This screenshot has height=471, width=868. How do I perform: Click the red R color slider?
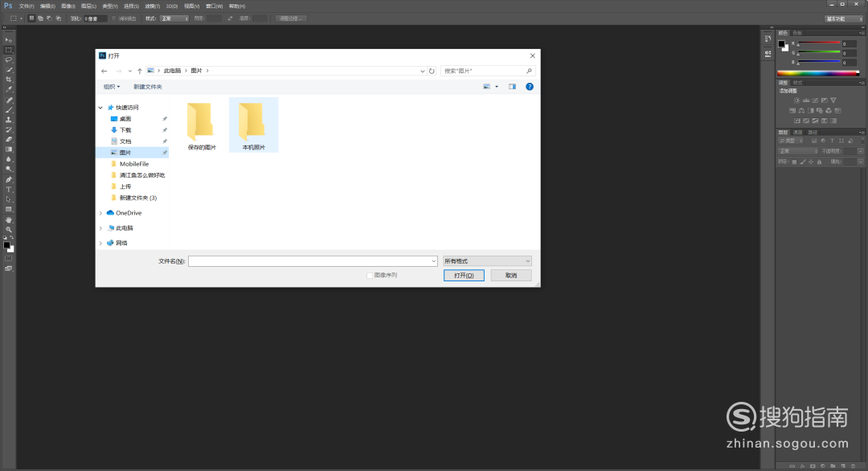pos(819,43)
